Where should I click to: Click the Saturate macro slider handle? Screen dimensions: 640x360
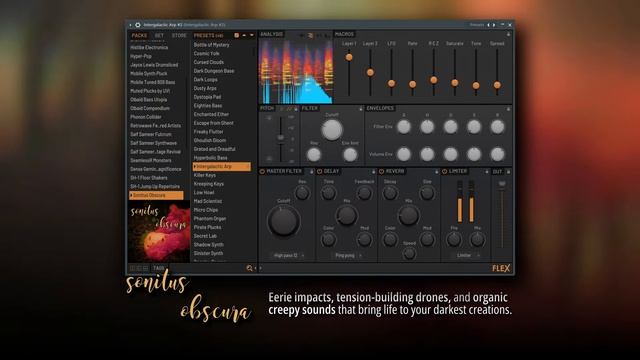coord(455,82)
